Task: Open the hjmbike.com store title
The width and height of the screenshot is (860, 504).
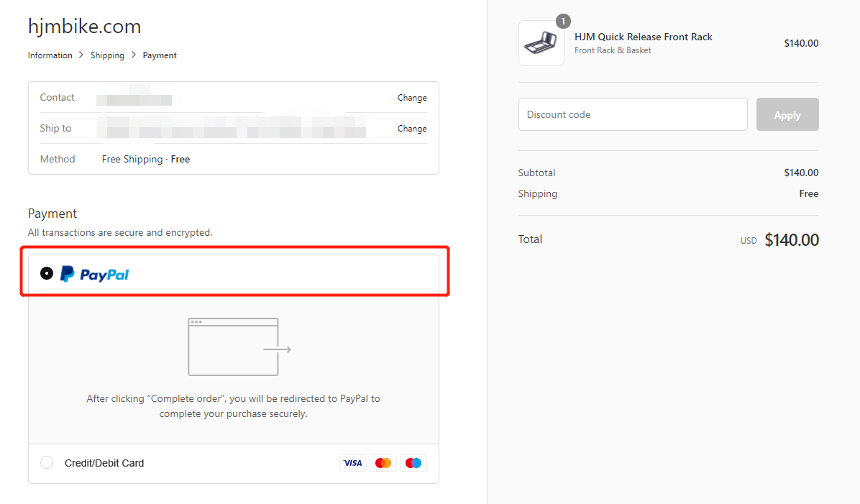Action: (x=84, y=27)
